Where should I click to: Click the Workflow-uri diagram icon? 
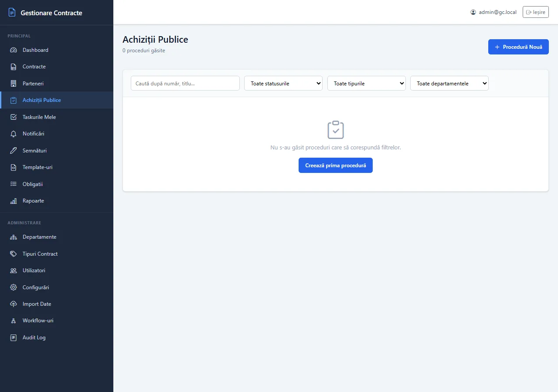click(x=14, y=321)
